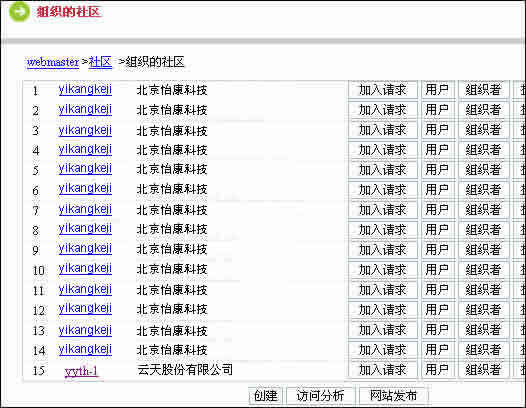The height and width of the screenshot is (408, 526).
Task: Click the 组织者 button in row 12
Action: pyautogui.click(x=483, y=310)
